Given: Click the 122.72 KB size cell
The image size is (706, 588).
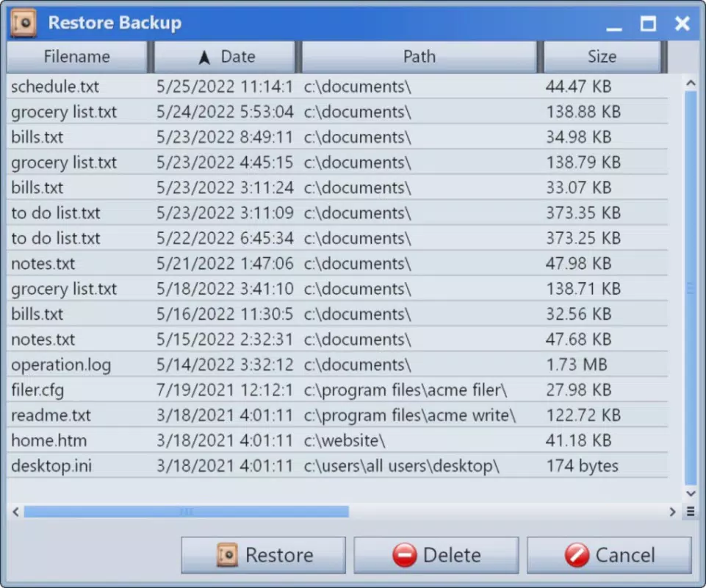Looking at the screenshot, I should click(x=583, y=415).
